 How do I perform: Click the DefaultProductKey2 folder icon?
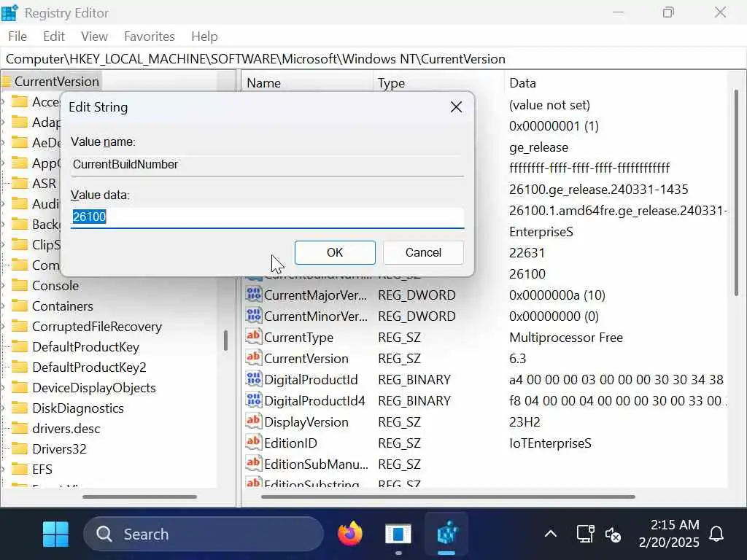(x=20, y=367)
